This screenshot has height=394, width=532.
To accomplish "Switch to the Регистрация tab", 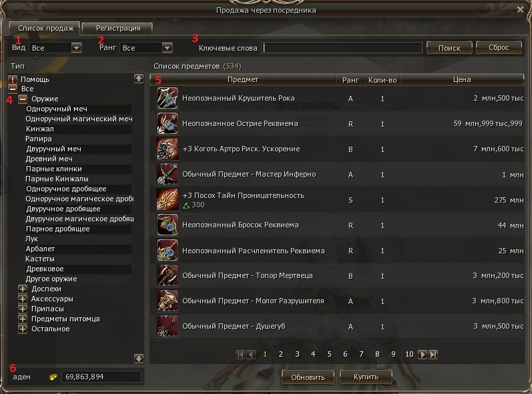I will [117, 28].
